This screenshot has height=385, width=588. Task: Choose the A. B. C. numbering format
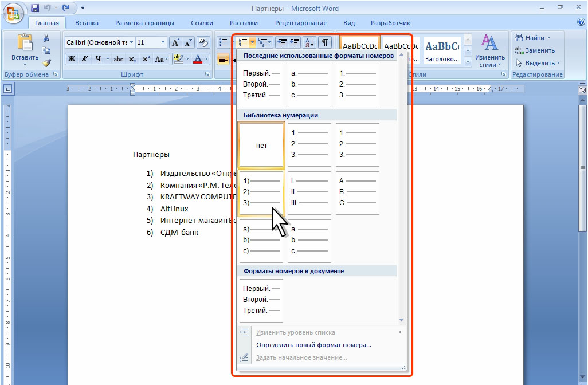(358, 193)
